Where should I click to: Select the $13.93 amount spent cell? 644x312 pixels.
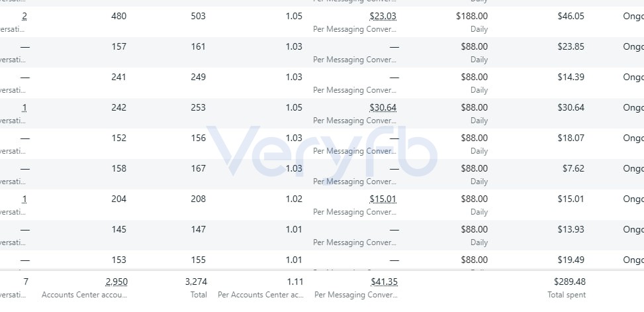[571, 229]
